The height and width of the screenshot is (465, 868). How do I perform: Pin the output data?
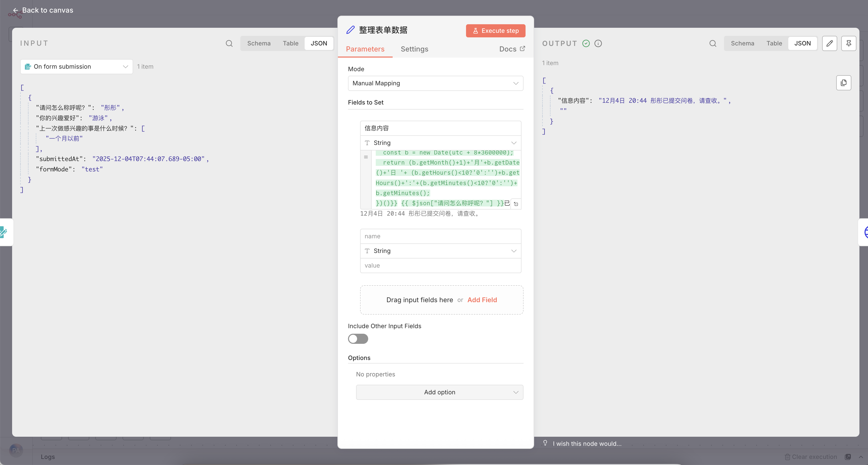pos(849,43)
